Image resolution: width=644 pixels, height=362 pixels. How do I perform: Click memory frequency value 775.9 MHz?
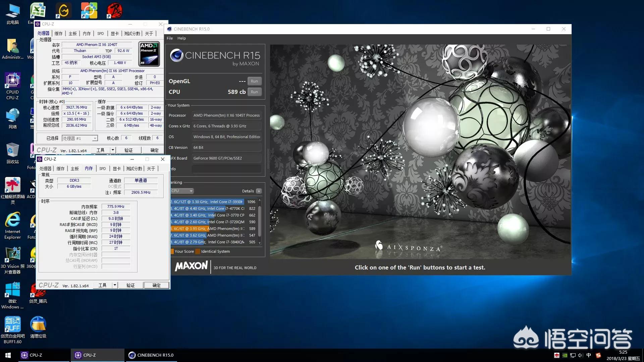coord(116,206)
